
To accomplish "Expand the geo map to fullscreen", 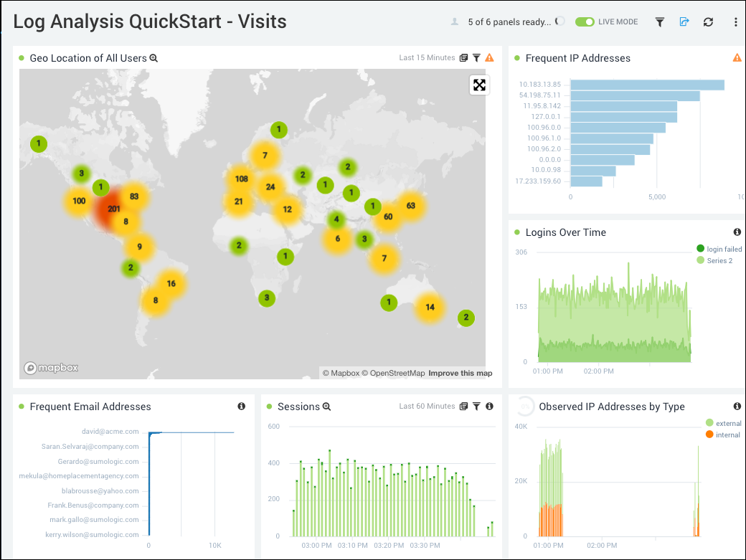I will [478, 85].
